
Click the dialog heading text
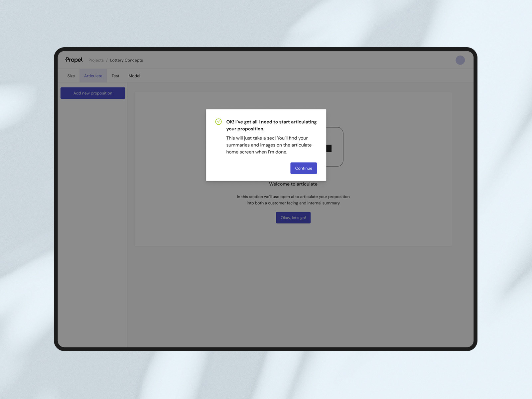click(x=271, y=125)
